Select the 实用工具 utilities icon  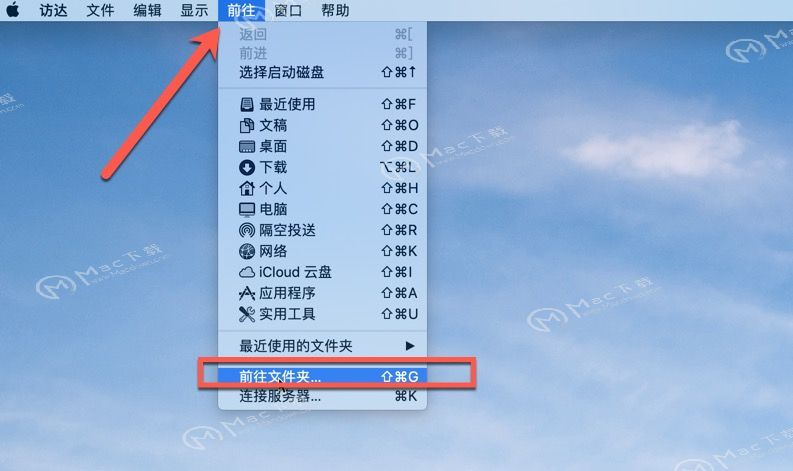[247, 314]
